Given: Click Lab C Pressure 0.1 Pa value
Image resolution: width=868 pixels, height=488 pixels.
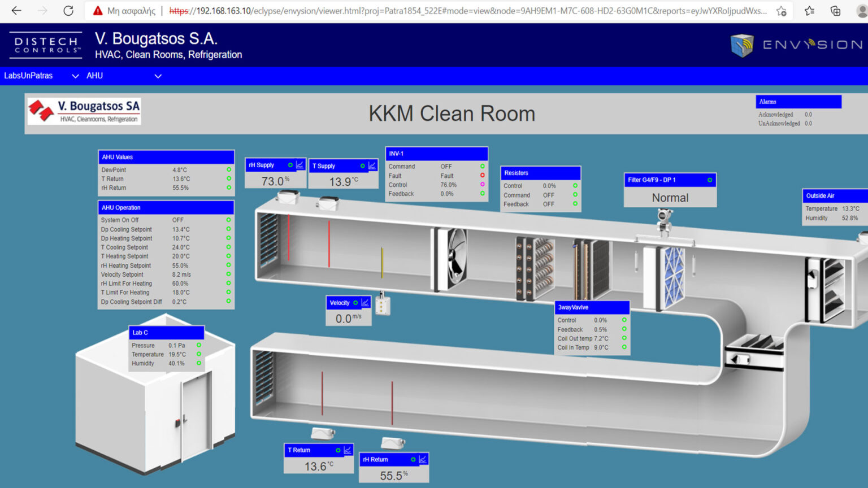Looking at the screenshot, I should (x=176, y=346).
